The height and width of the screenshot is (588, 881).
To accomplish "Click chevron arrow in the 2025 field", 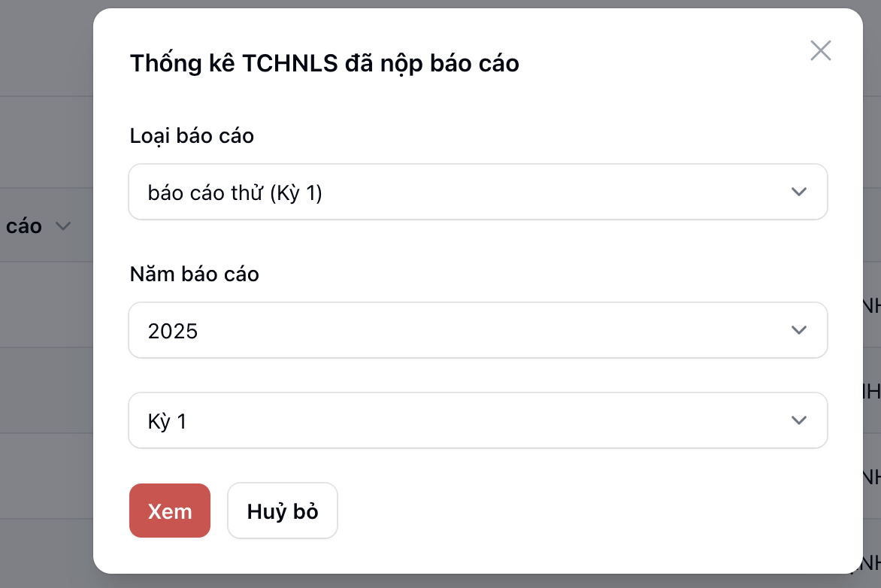I will 799,330.
